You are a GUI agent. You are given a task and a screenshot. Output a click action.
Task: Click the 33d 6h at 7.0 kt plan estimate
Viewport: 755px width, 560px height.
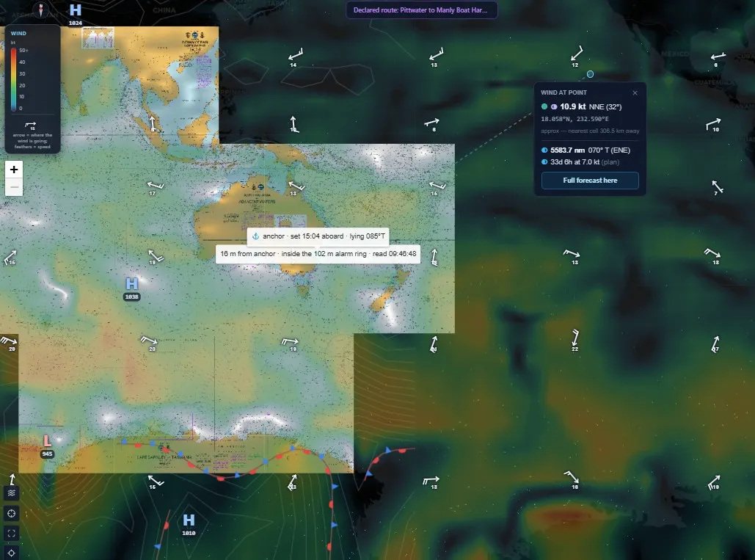[x=585, y=162]
